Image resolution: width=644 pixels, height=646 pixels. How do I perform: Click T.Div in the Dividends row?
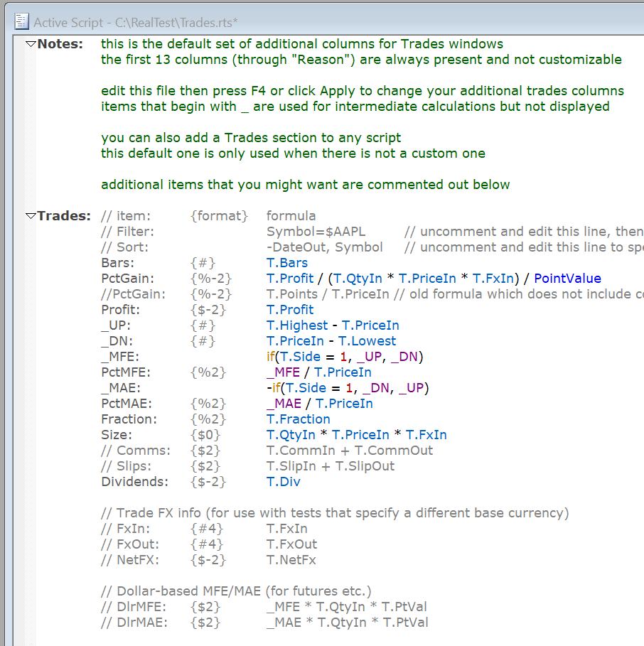(x=284, y=482)
